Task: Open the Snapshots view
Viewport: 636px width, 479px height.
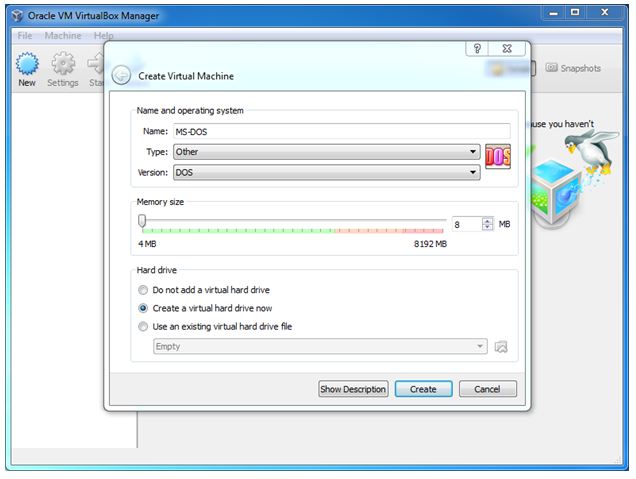Action: [x=574, y=68]
